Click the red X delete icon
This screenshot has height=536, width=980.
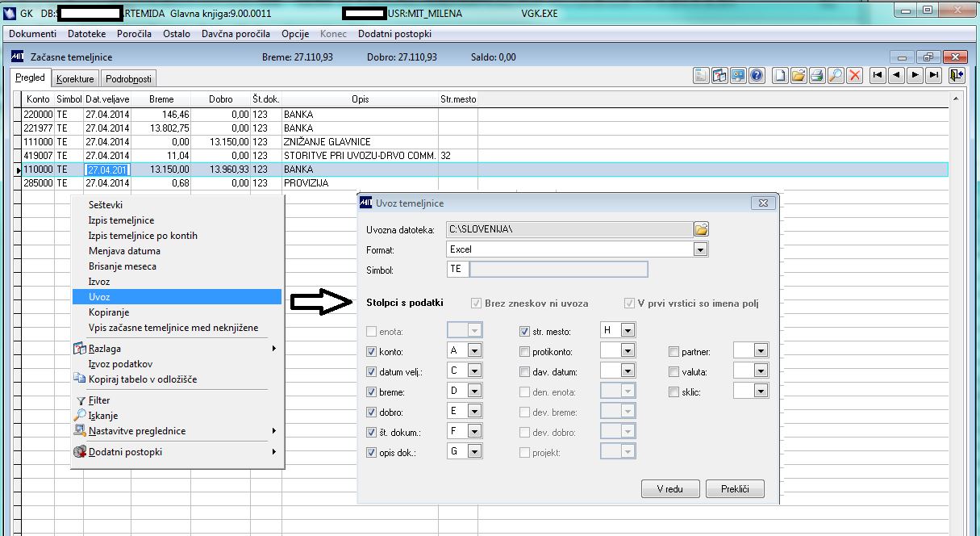(x=854, y=76)
